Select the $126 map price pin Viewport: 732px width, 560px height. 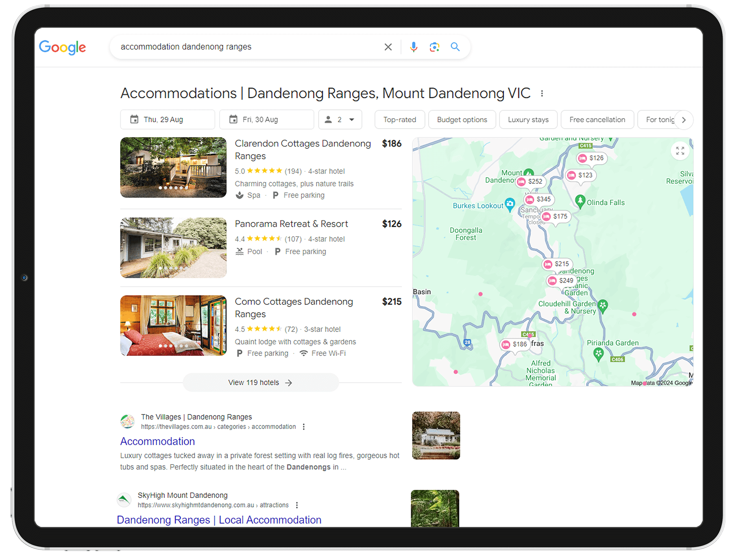click(591, 158)
